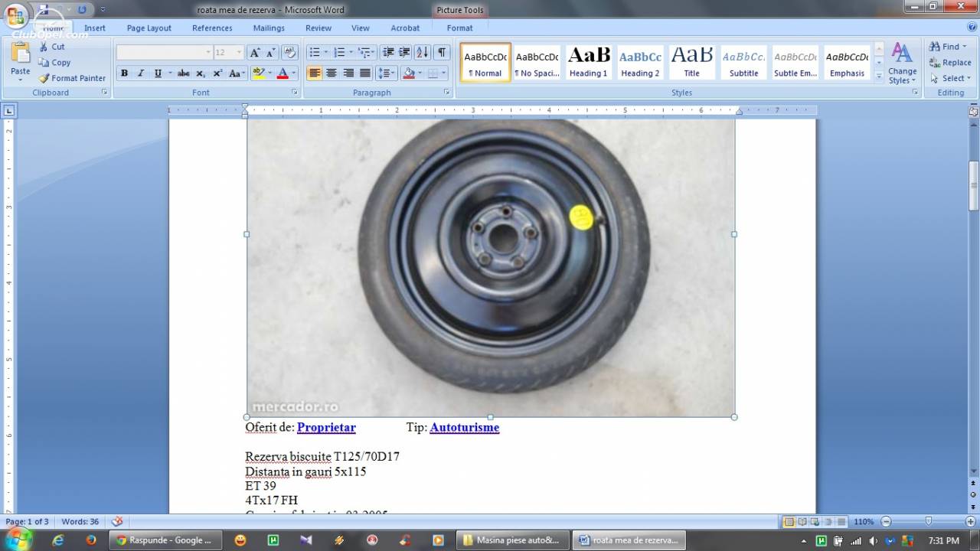
Task: Apply subscript formatting
Action: point(201,73)
